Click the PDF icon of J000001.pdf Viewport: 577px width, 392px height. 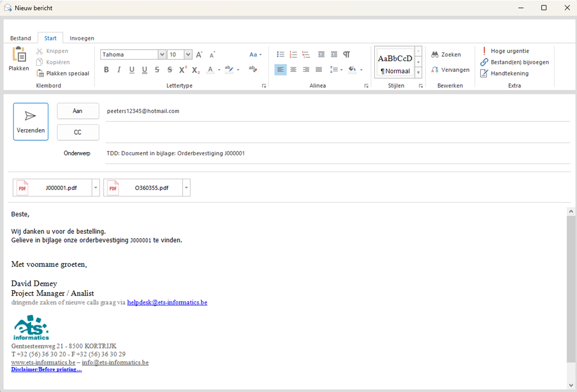(22, 188)
